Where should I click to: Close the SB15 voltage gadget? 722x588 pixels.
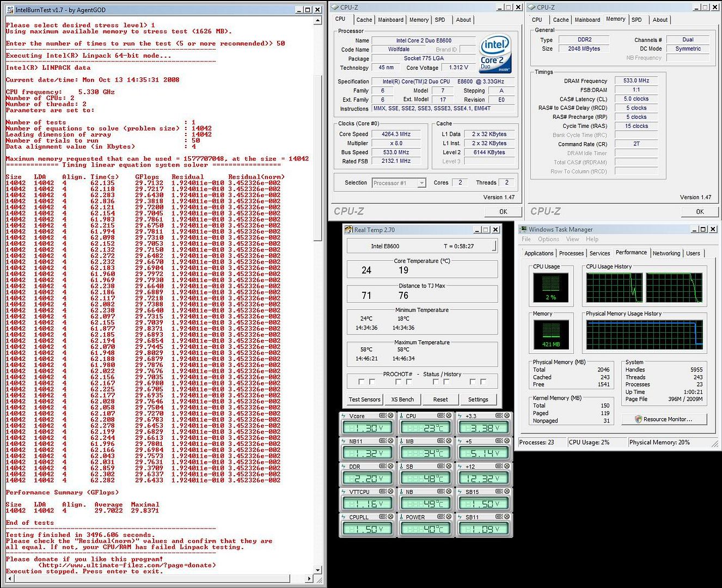tap(507, 492)
